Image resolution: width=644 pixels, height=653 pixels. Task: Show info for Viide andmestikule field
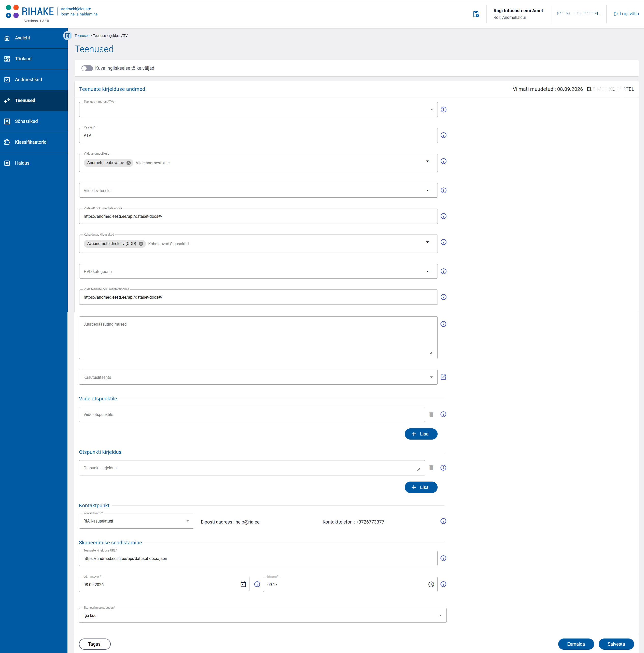pos(443,161)
